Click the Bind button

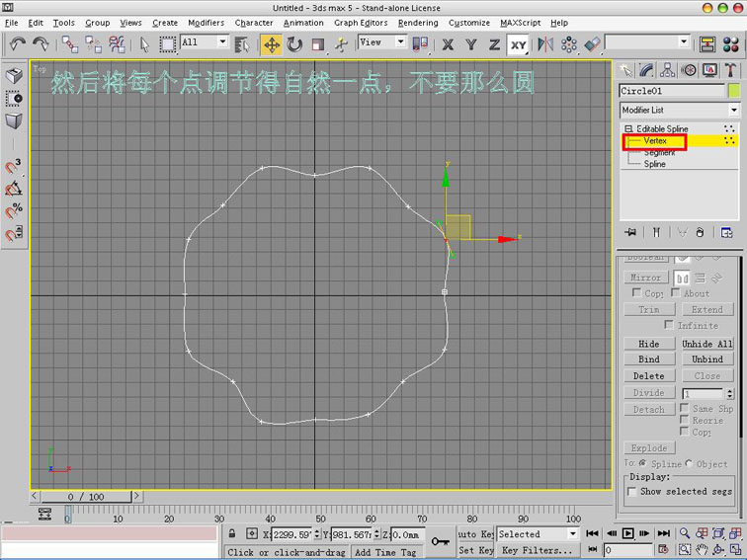coord(649,360)
